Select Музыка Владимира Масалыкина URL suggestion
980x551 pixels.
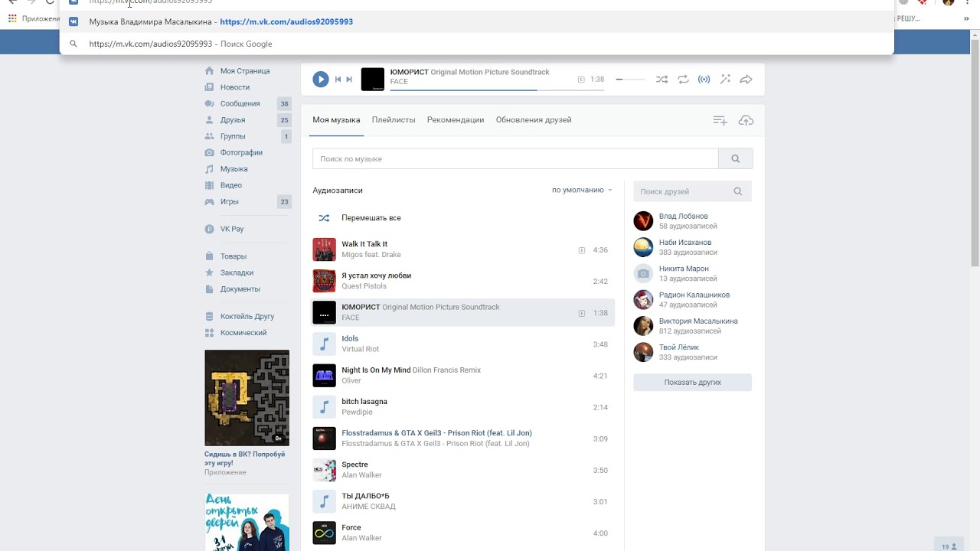(476, 22)
